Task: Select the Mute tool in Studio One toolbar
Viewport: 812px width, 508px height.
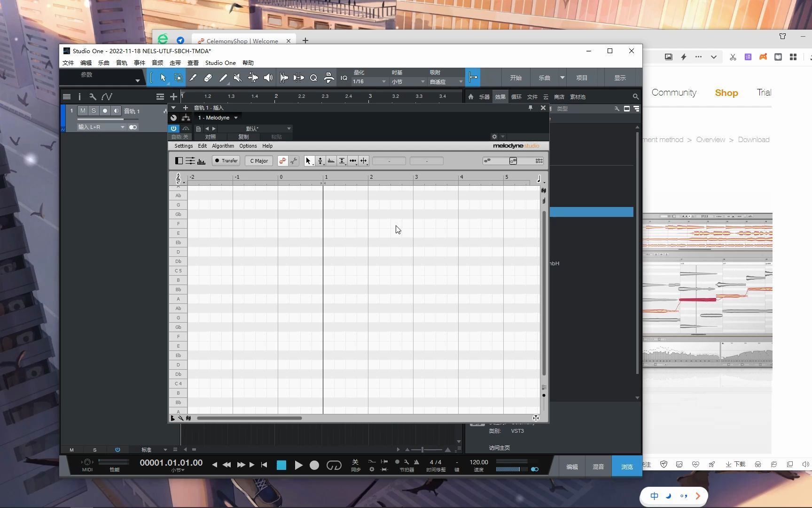Action: pos(238,78)
